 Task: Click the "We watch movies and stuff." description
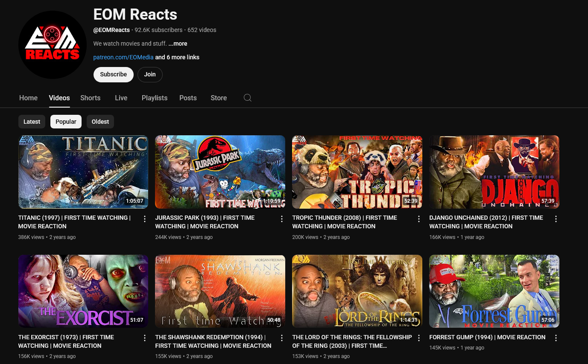(x=130, y=44)
